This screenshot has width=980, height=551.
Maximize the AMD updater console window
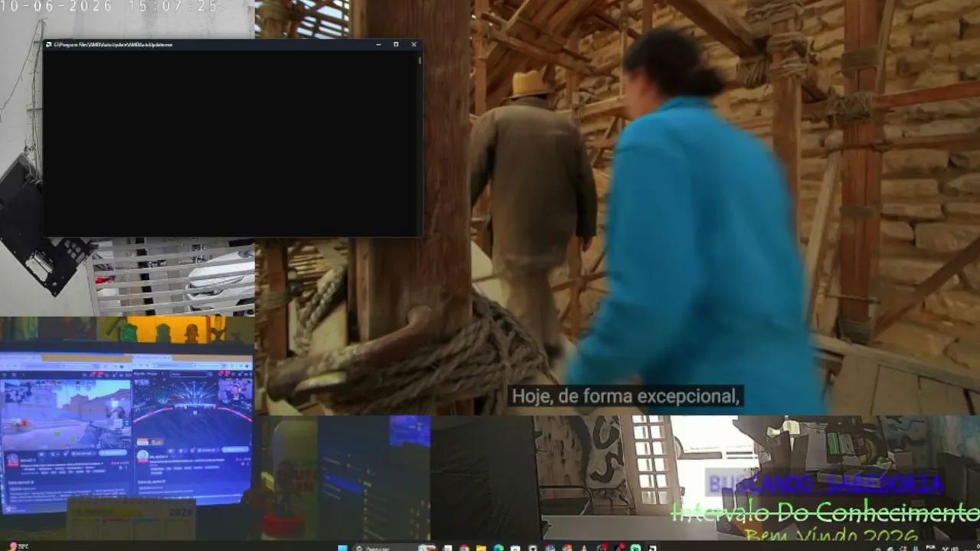[x=396, y=44]
